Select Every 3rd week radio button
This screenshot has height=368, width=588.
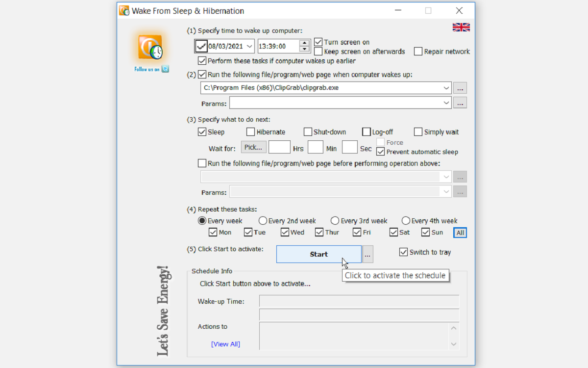point(335,221)
